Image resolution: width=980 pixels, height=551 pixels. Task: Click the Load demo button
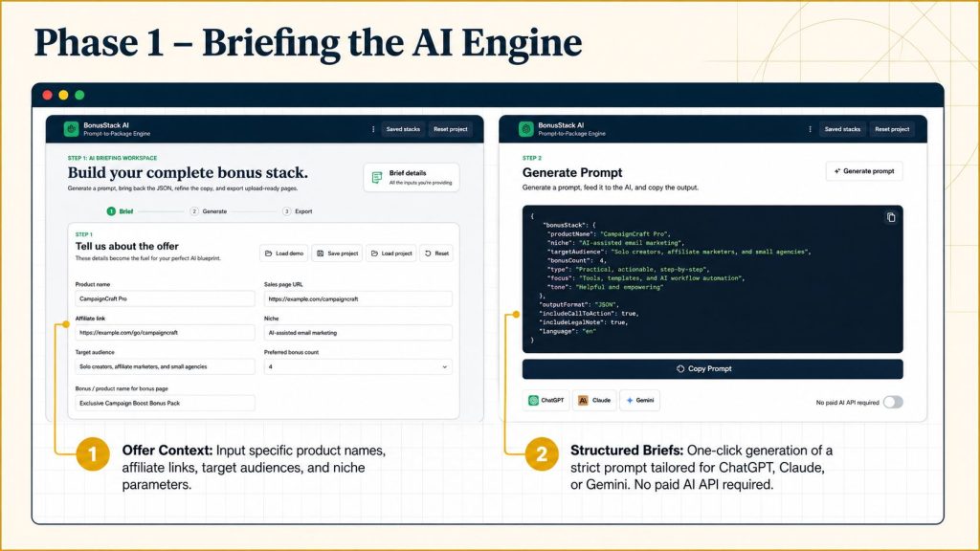[x=283, y=253]
